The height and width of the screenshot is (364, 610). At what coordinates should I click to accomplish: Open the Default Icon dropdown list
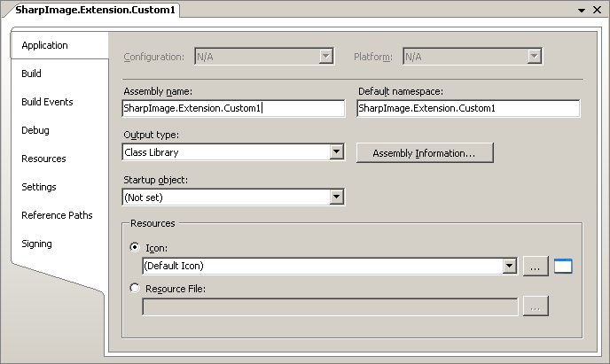click(509, 266)
